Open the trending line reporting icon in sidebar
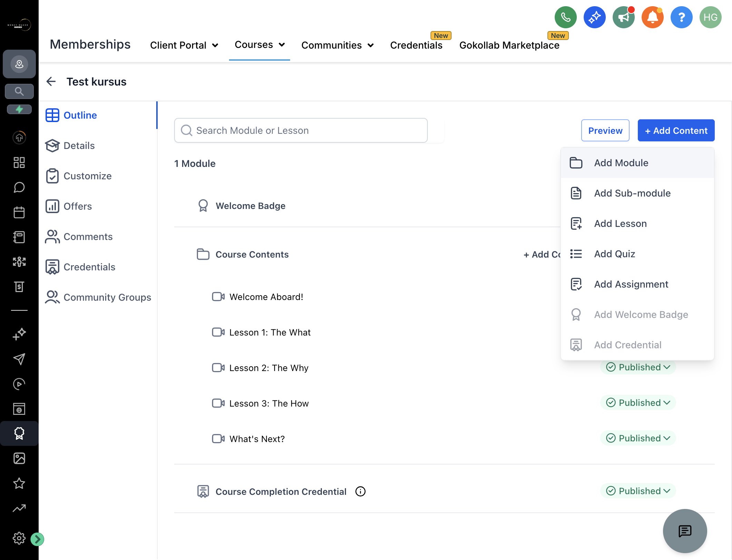 point(19,508)
